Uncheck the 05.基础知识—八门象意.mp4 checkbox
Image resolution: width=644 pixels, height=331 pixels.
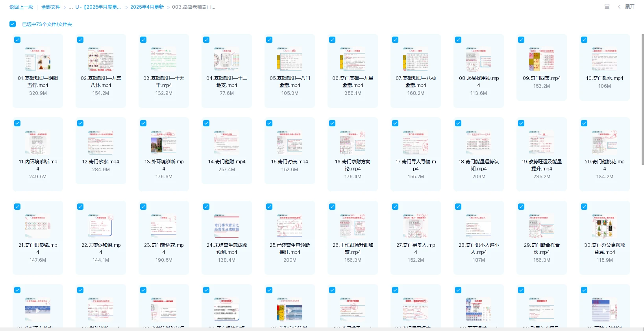pyautogui.click(x=269, y=40)
